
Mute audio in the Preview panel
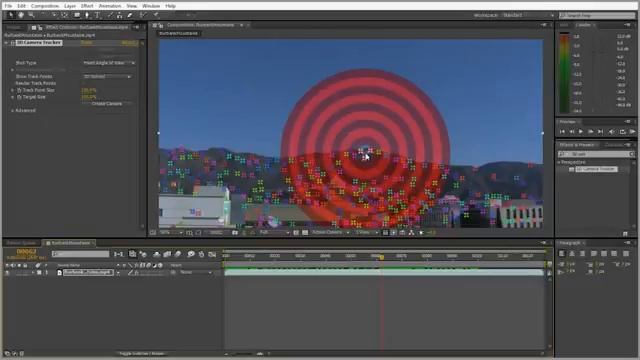point(611,131)
